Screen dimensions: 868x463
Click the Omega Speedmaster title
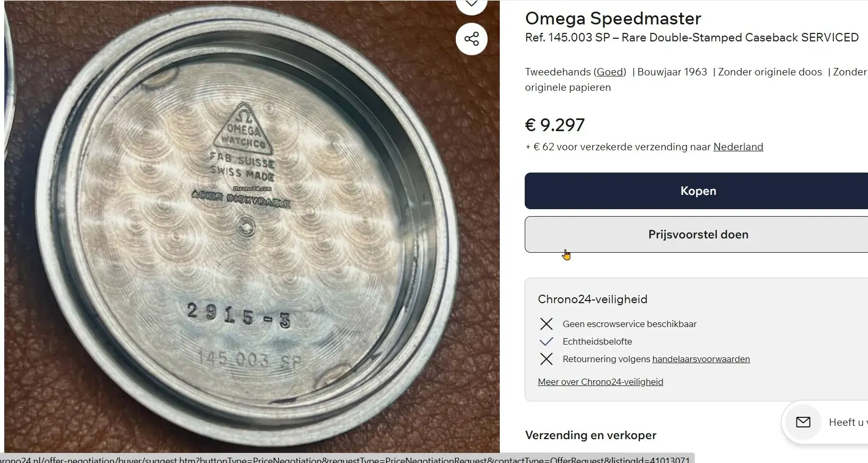613,18
